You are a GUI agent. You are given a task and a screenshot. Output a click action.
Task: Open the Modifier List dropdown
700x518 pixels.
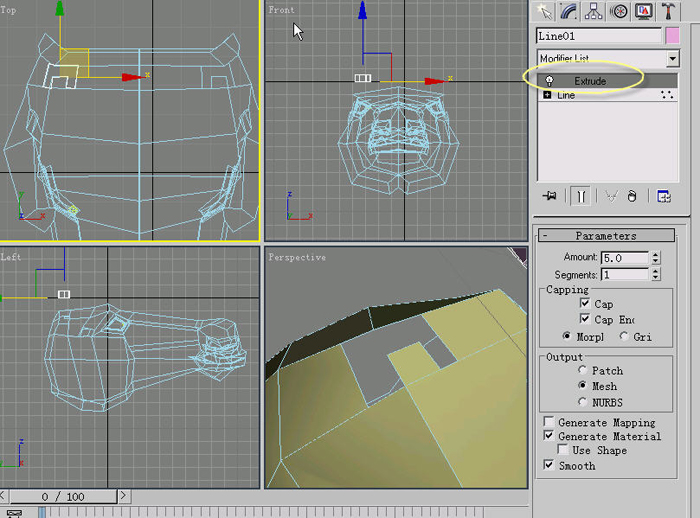672,58
